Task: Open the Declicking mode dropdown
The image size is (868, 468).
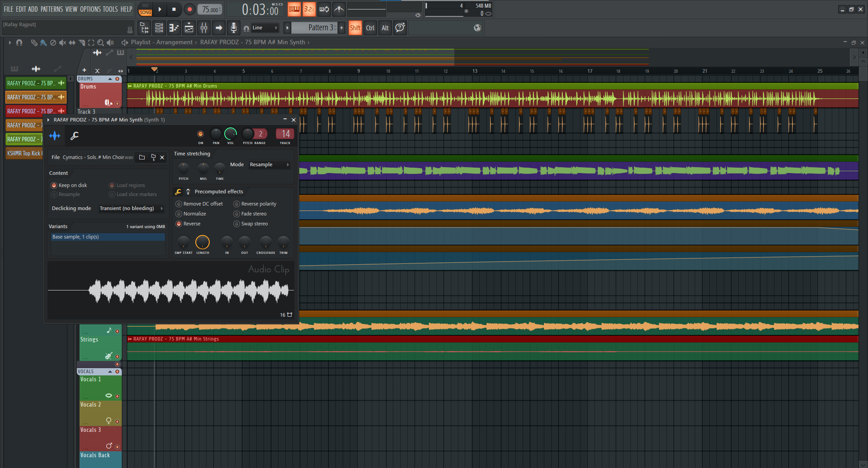Action: [131, 208]
